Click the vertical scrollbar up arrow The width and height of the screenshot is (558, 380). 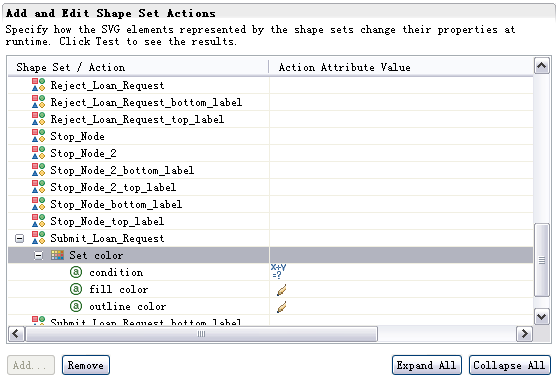point(542,65)
